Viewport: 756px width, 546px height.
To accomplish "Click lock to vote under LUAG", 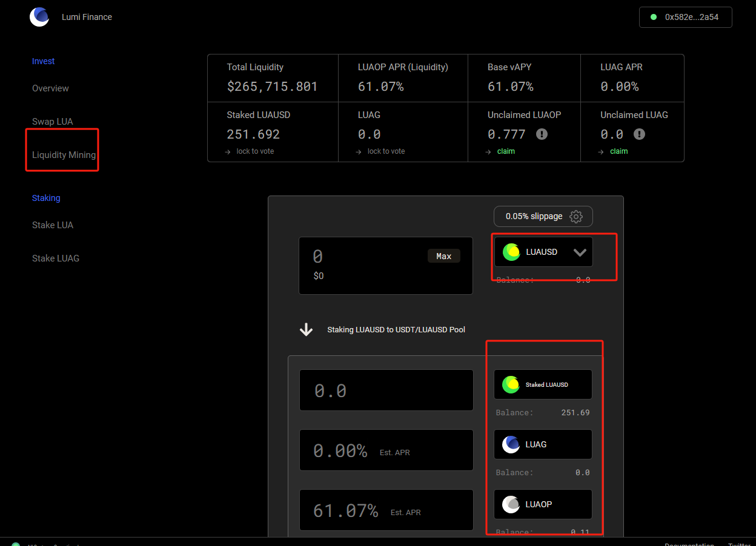I will click(386, 151).
